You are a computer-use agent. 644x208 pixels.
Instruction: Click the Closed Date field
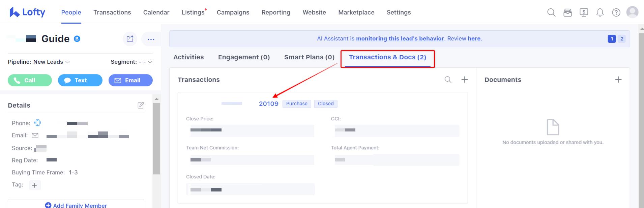251,189
